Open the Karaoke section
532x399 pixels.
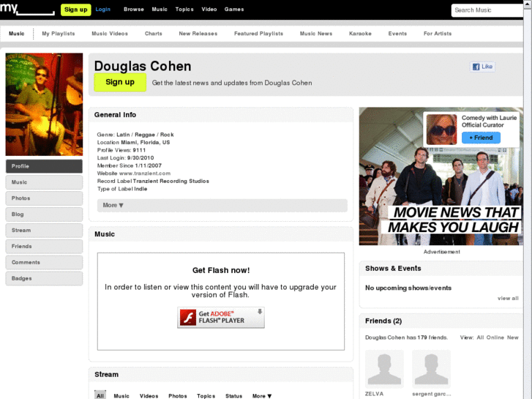(360, 34)
